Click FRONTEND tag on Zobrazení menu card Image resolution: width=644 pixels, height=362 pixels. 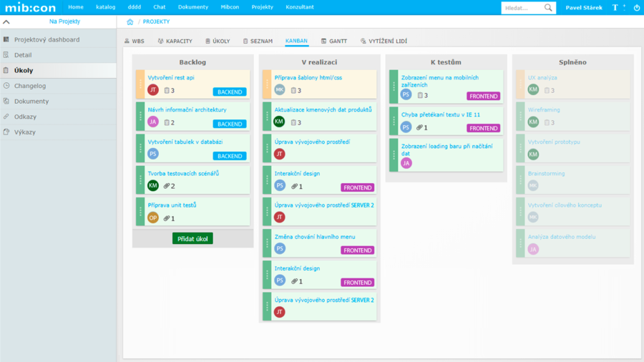point(483,96)
